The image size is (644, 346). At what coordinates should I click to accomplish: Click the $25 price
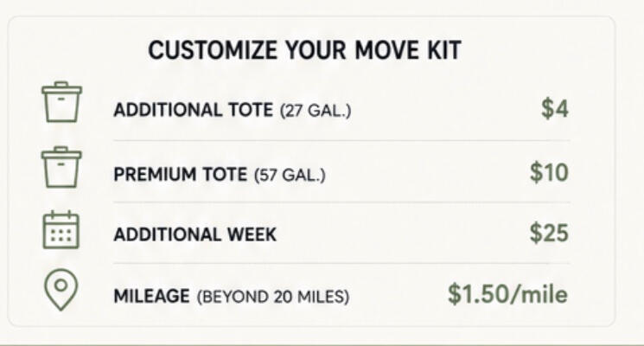(x=549, y=233)
